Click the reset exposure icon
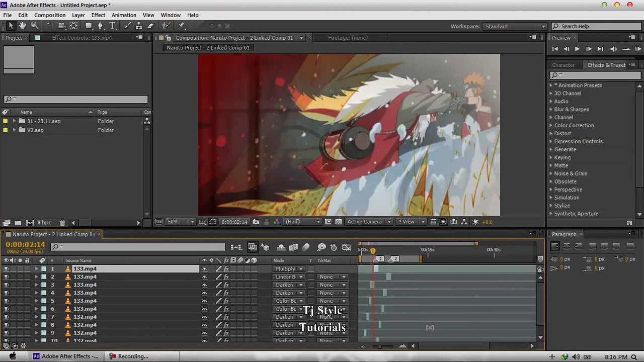Screen dimensions: 644x362 pyautogui.click(x=476, y=222)
